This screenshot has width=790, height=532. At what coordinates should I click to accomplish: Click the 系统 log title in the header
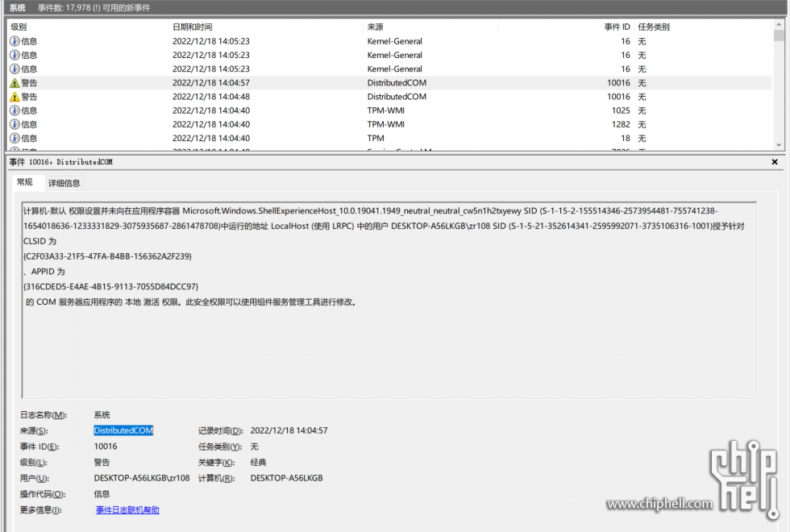[x=17, y=7]
